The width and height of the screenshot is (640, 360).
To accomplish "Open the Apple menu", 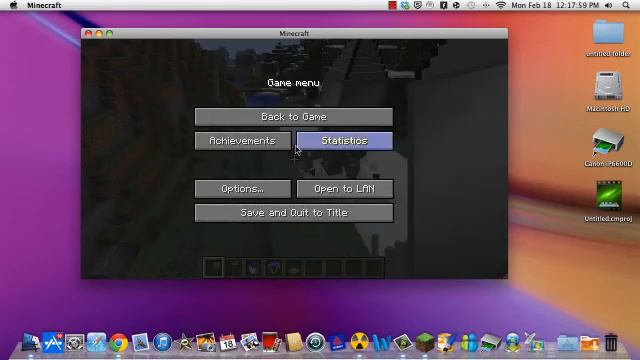I will (x=13, y=5).
